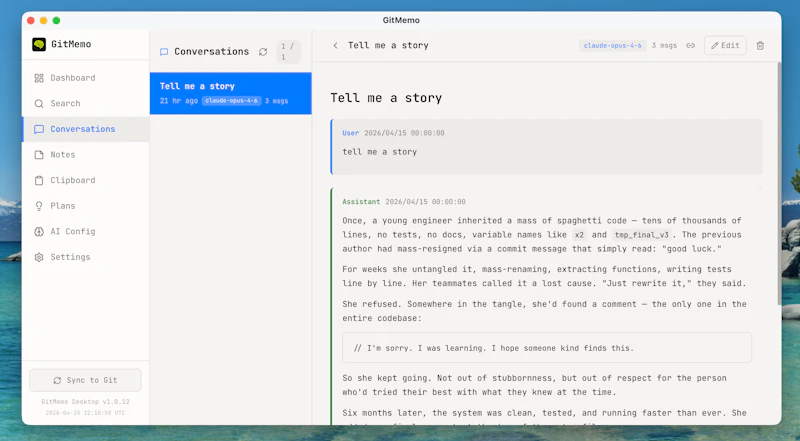
Task: Click the conversation pane scrollbar
Action: coord(779,184)
